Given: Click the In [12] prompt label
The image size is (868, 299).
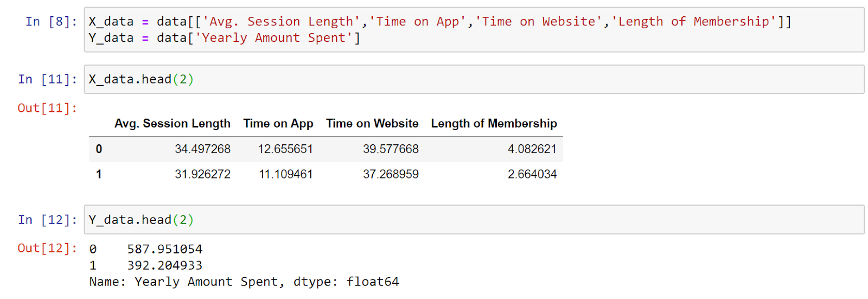Looking at the screenshot, I should (48, 220).
